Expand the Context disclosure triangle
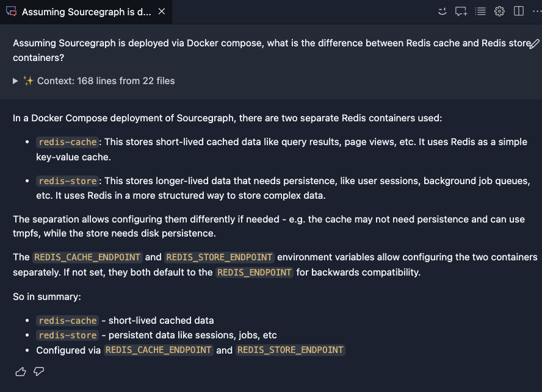 click(16, 80)
